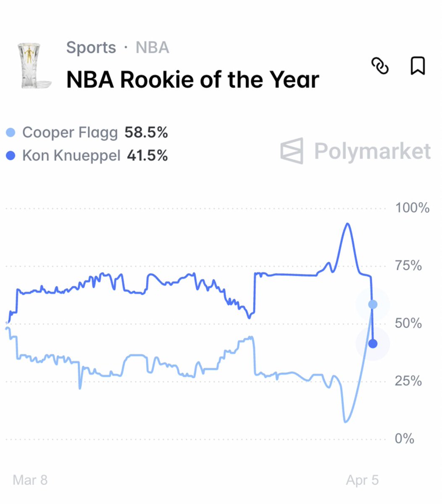Click the dark blue endpoint marker on chart
This screenshot has width=442, height=504.
tap(373, 344)
